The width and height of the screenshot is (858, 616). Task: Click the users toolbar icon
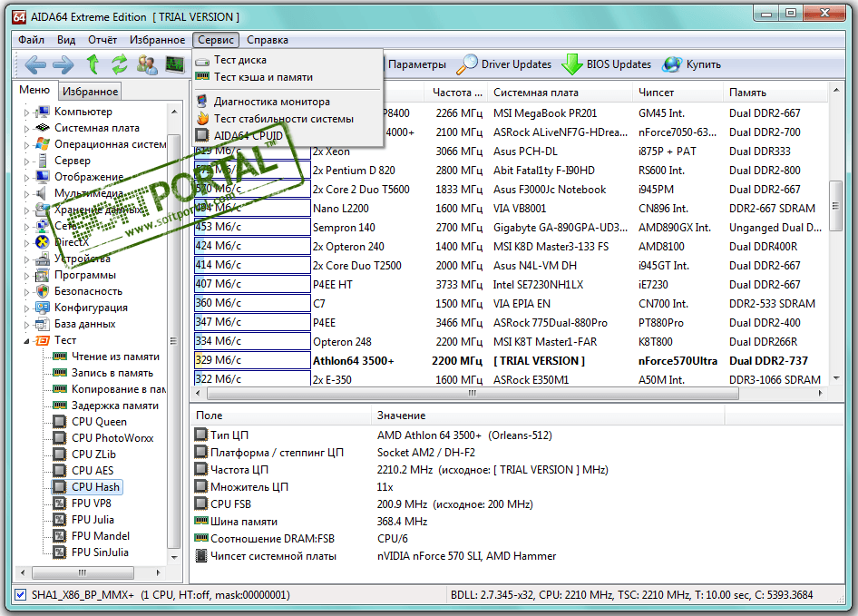coord(147,64)
